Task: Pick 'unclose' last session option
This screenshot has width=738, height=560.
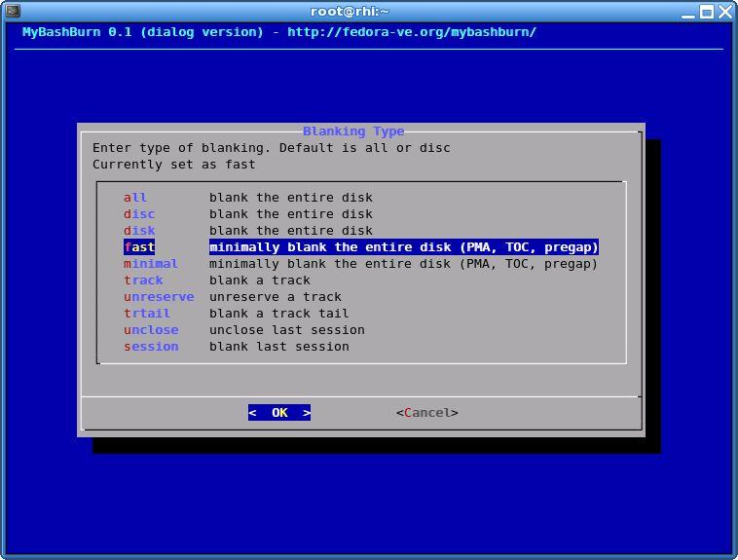Action: click(151, 330)
